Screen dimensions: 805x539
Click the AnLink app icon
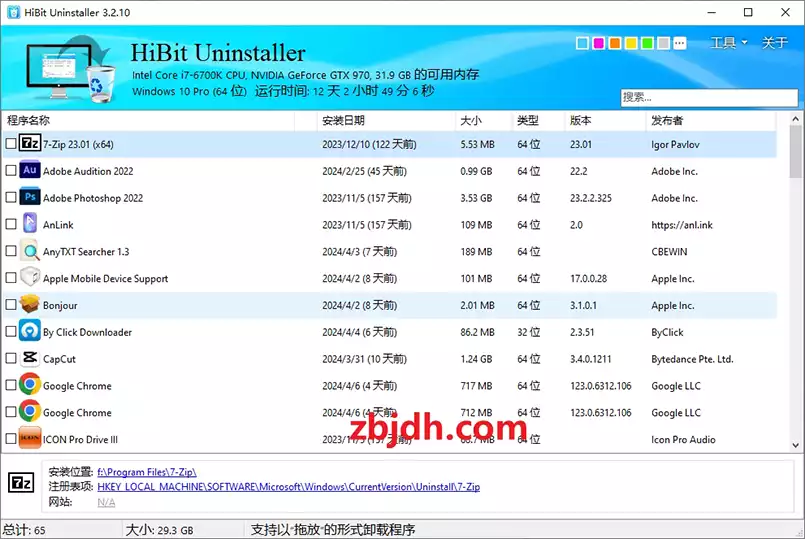point(30,224)
